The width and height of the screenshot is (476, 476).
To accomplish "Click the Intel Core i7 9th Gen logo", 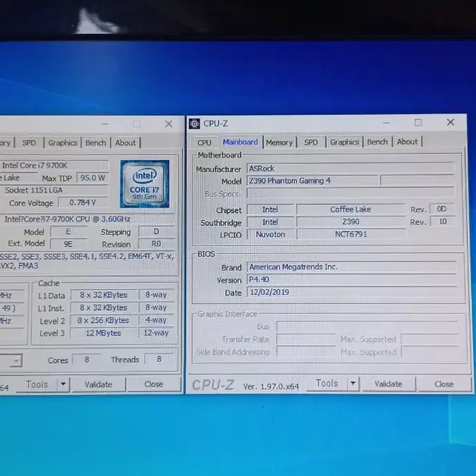I will tap(145, 184).
